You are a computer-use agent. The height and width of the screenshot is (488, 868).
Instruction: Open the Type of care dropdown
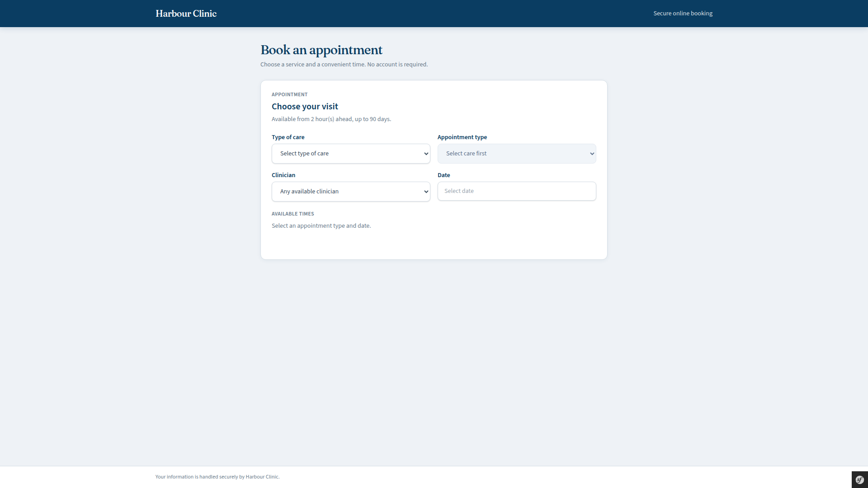tap(351, 154)
